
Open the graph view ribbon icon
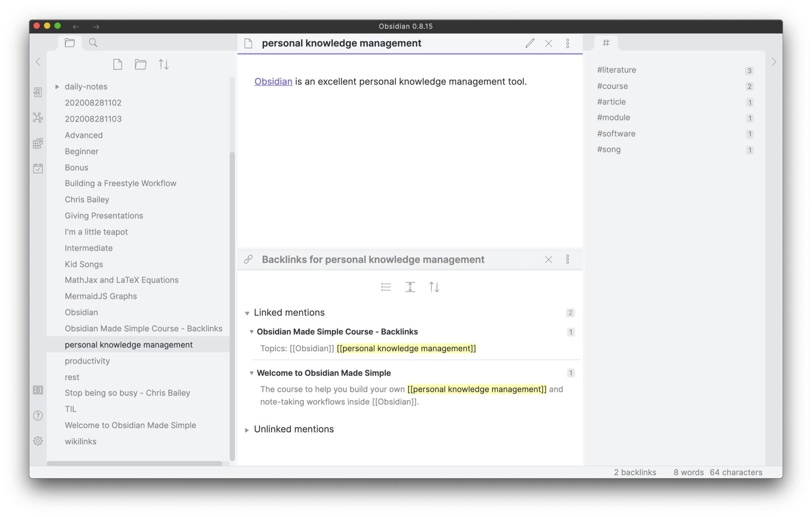tap(38, 117)
